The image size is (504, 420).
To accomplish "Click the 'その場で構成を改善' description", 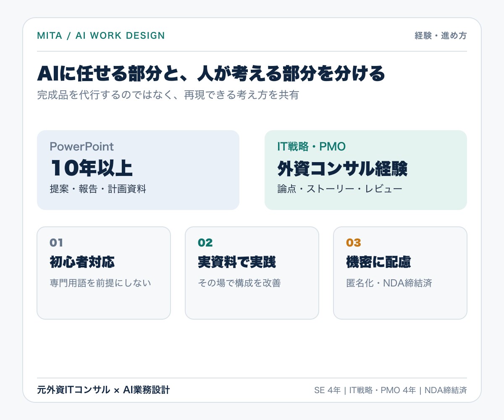I will tap(239, 283).
